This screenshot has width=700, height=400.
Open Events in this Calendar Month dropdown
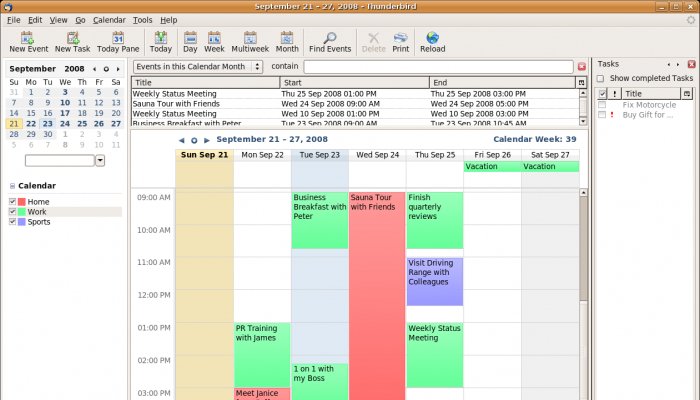point(198,67)
